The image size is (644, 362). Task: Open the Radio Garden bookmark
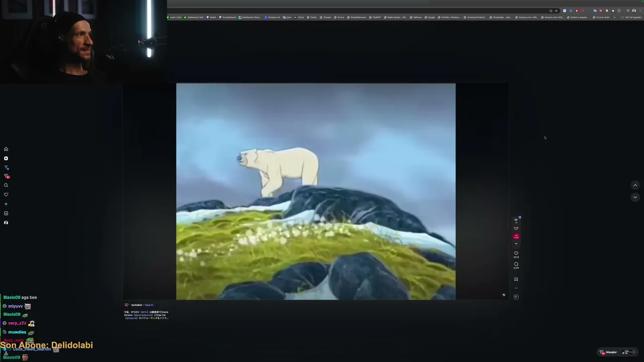tap(395, 18)
